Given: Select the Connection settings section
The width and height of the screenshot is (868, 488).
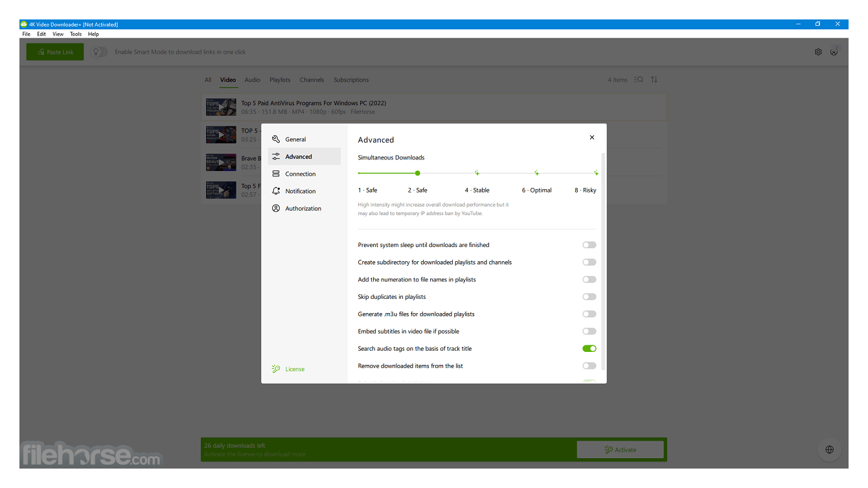Looking at the screenshot, I should point(300,174).
